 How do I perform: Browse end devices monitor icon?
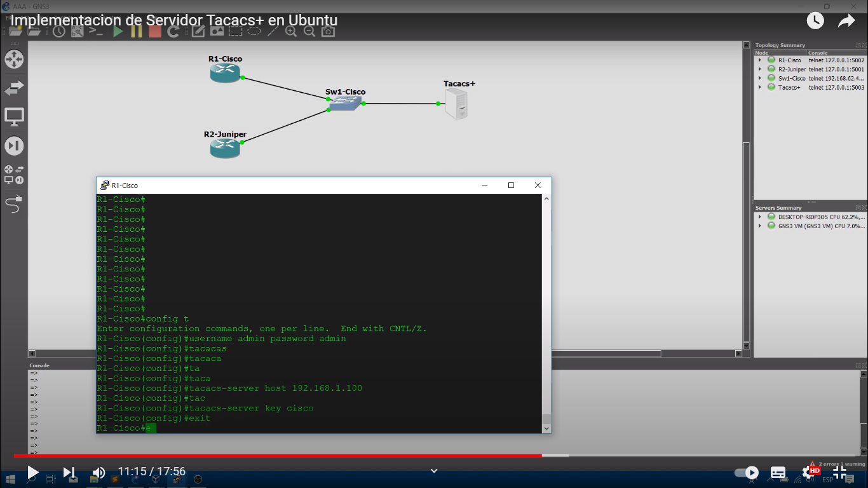coord(14,117)
